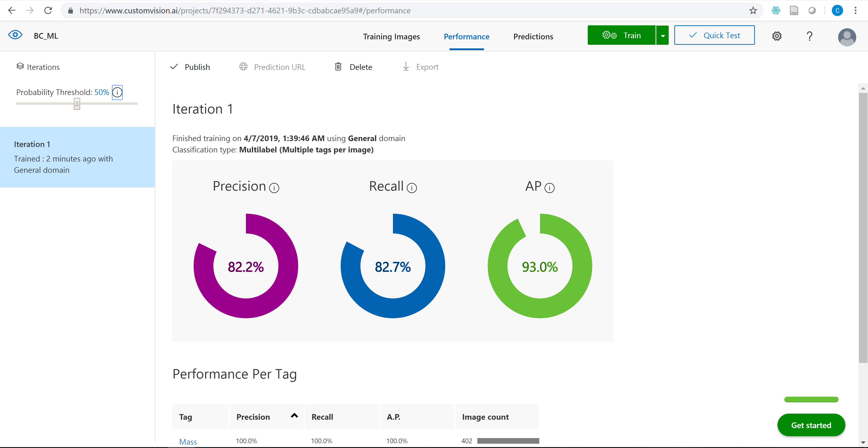
Task: Switch to Predictions tab
Action: (x=533, y=36)
